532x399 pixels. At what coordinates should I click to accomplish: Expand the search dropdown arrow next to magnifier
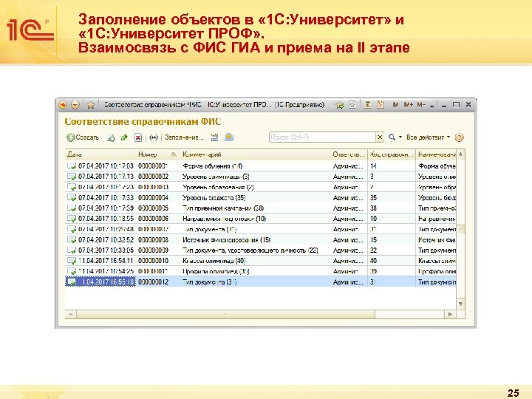[x=400, y=137]
